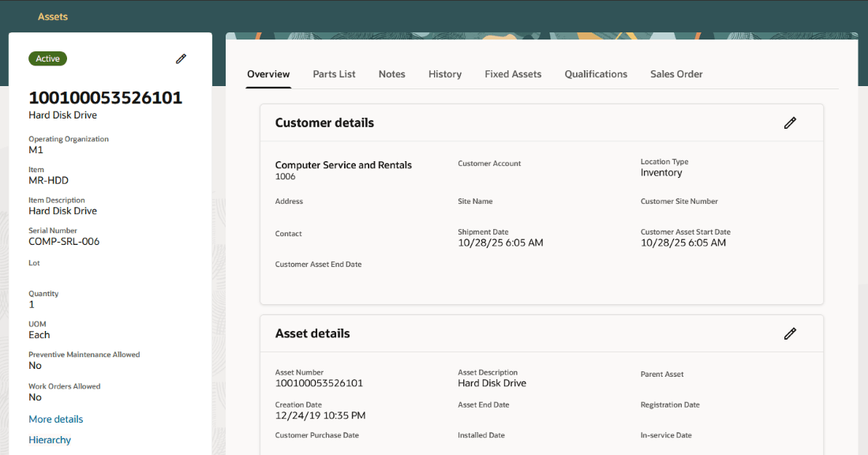The image size is (868, 455).
Task: Switch to the Parts List tab
Action: pos(334,73)
